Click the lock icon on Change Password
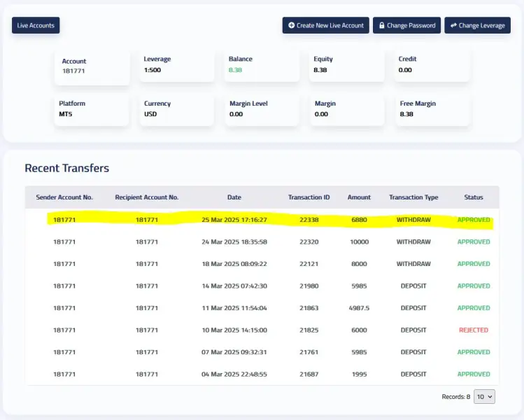Image resolution: width=524 pixels, height=420 pixels. 382,25
